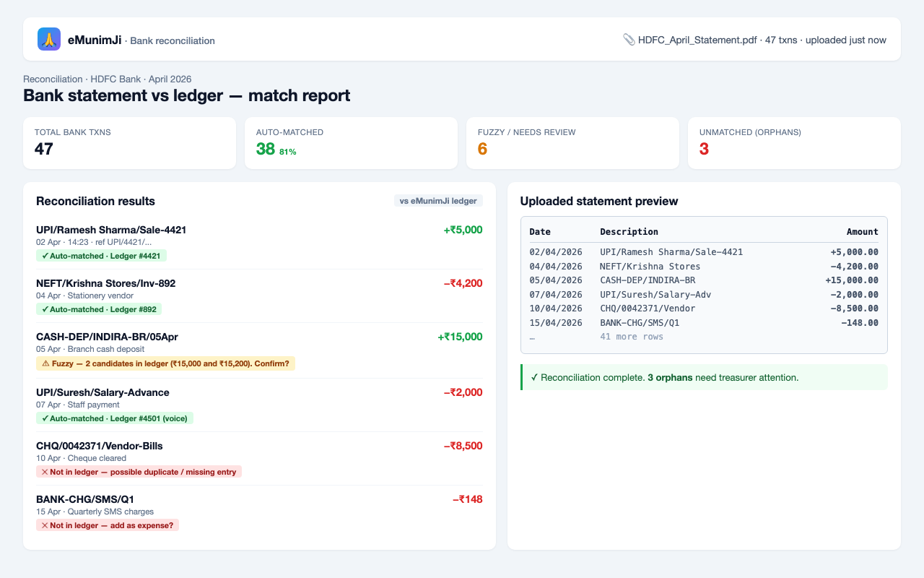This screenshot has width=924, height=578.
Task: Click the Uploaded statement preview heading
Action: click(x=599, y=201)
